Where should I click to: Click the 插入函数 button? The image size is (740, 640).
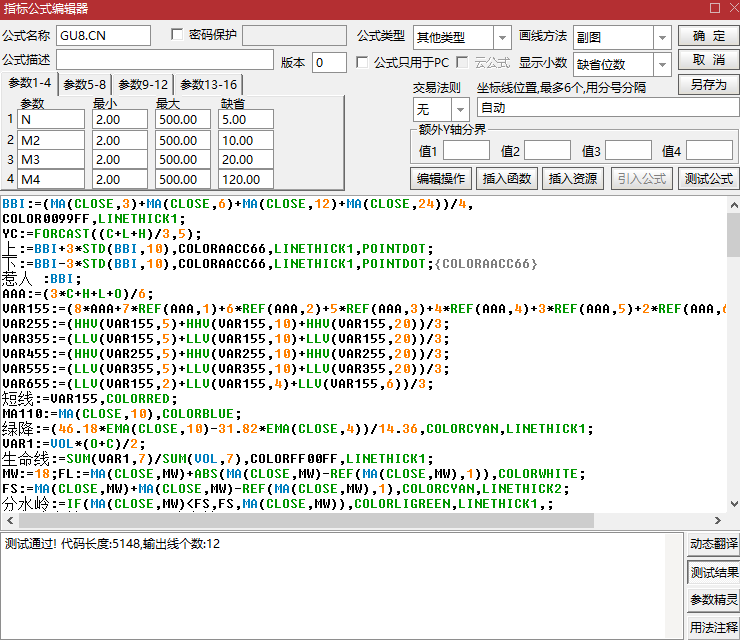(507, 178)
